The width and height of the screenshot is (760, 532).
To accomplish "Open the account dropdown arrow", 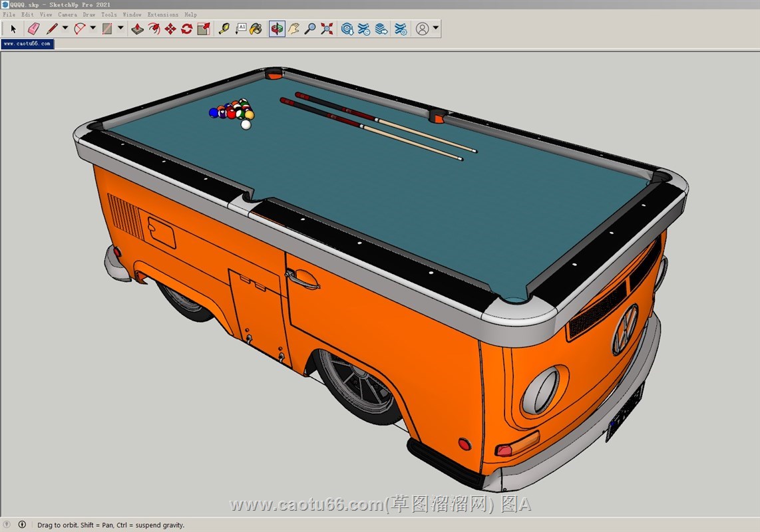I will (x=436, y=28).
